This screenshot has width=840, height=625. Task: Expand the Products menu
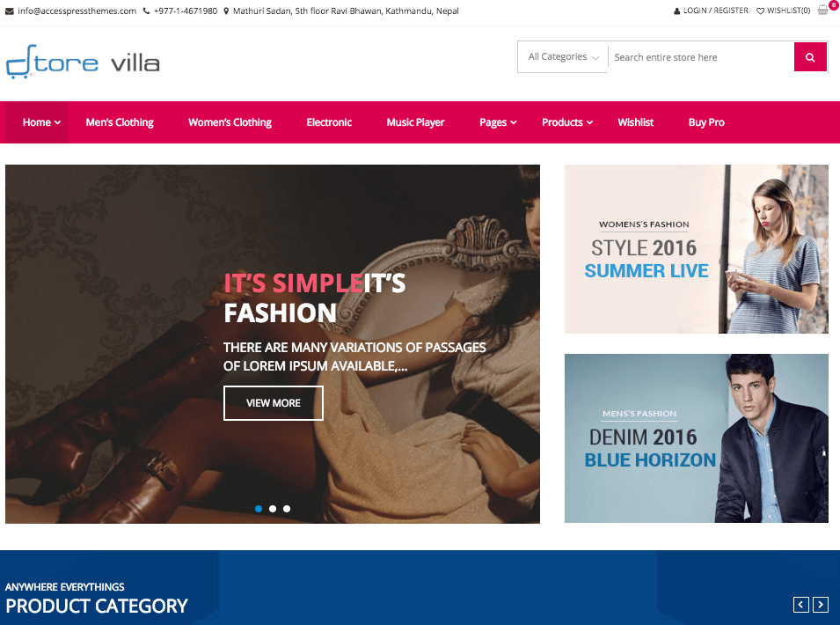[x=567, y=122]
